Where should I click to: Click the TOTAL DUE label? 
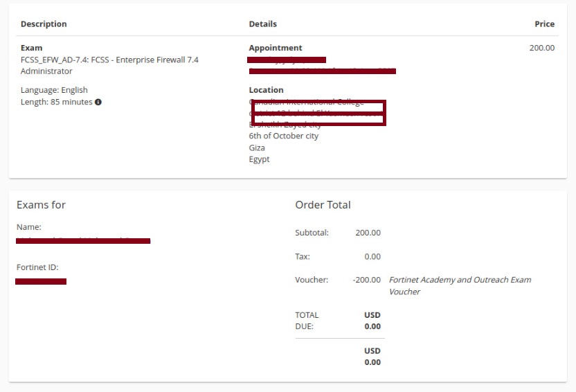307,321
